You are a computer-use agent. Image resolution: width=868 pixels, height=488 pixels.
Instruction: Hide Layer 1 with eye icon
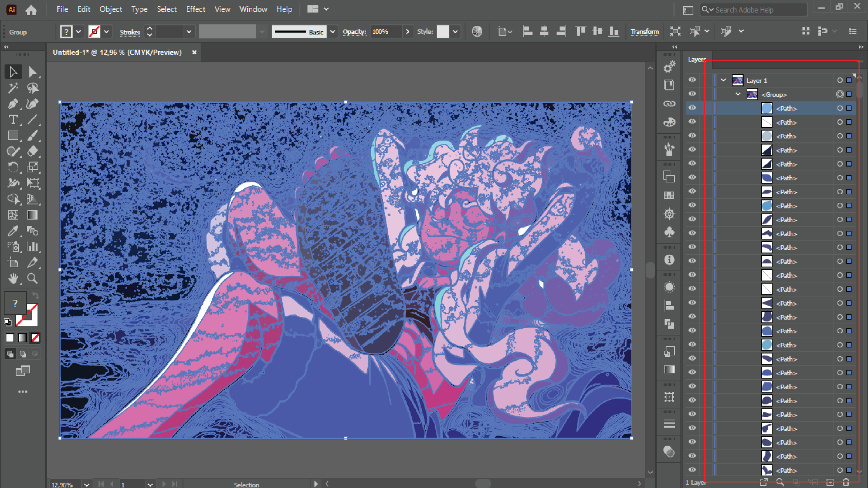pos(692,80)
